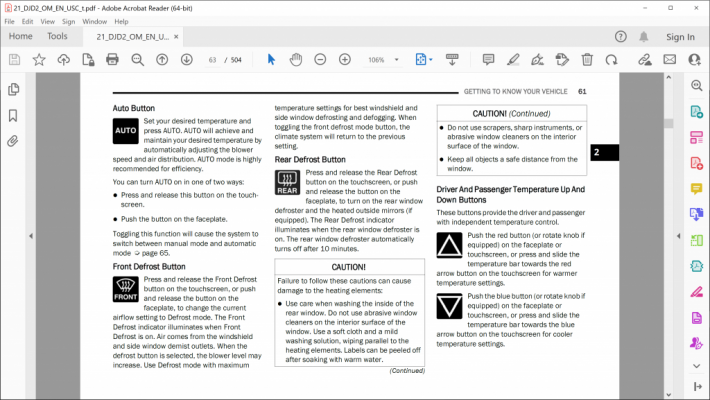Open the find text magnifier tool
This screenshot has width=710, height=400.
[137, 59]
